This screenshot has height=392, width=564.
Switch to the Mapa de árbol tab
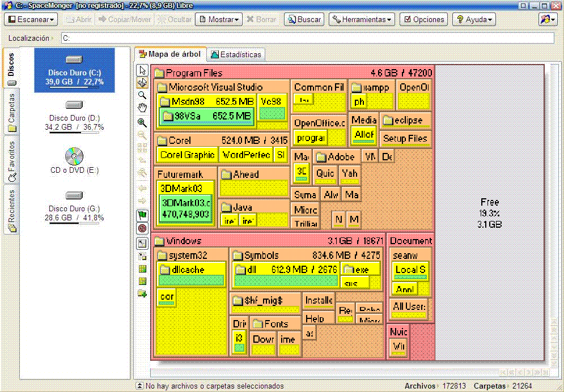point(171,54)
